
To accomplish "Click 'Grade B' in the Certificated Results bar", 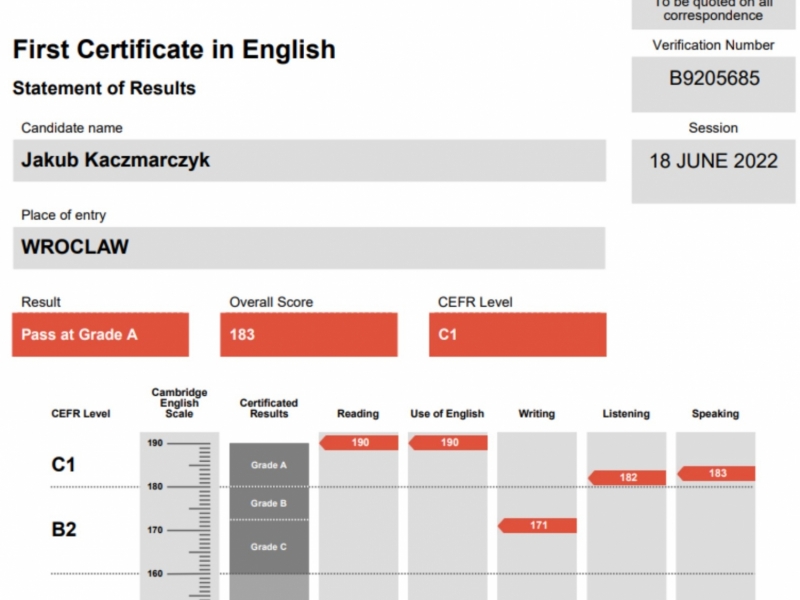I will tap(269, 504).
